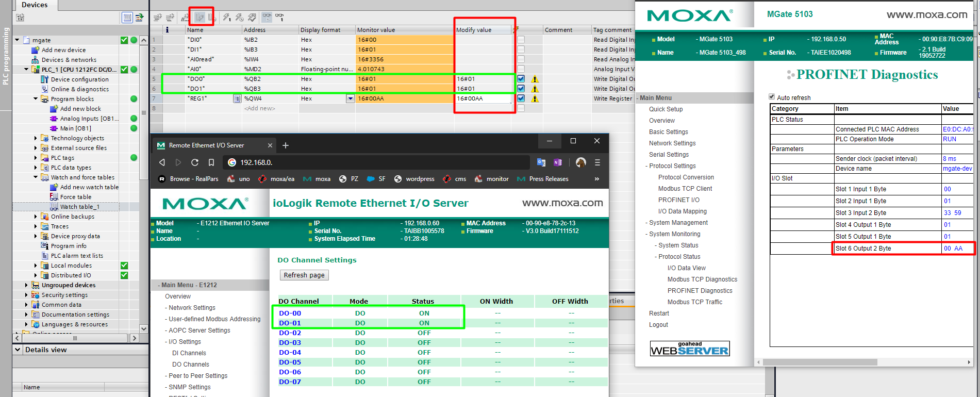Uncheck Auto refresh in PROFINET Diagnostics
Screen dimensions: 980x397
(x=772, y=96)
